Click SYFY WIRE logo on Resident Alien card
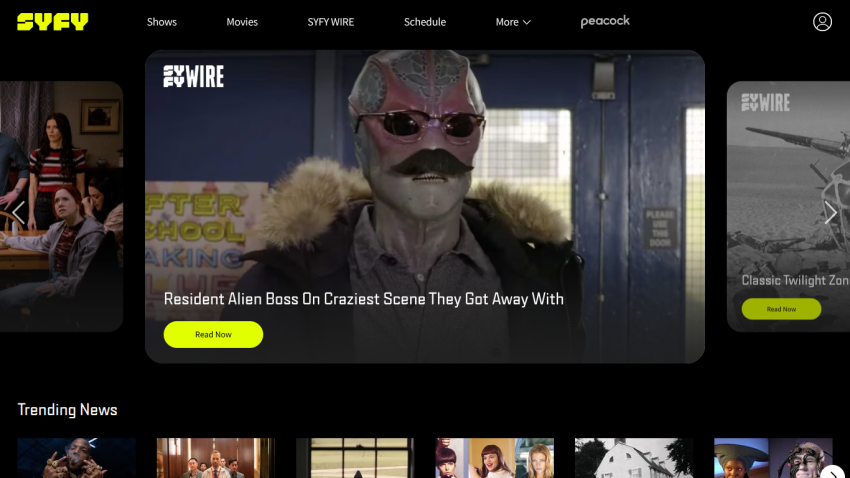 click(x=194, y=76)
